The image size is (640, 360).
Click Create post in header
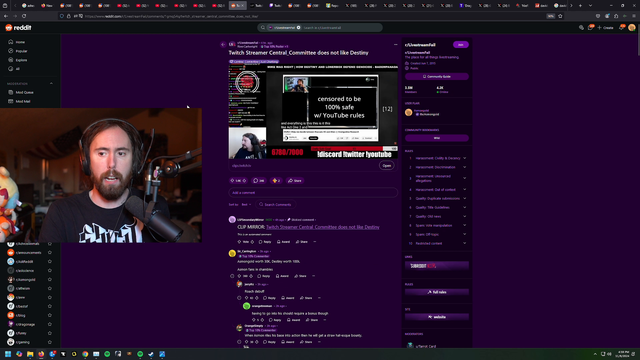605,27
